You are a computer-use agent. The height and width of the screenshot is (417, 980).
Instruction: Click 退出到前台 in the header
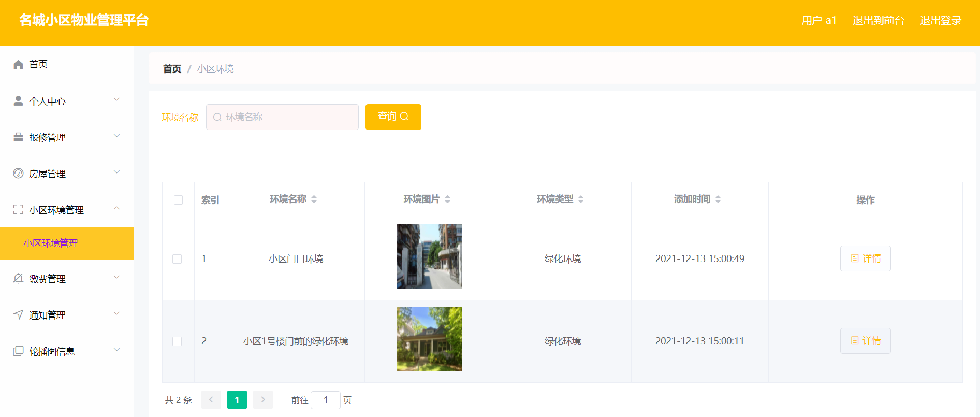879,21
